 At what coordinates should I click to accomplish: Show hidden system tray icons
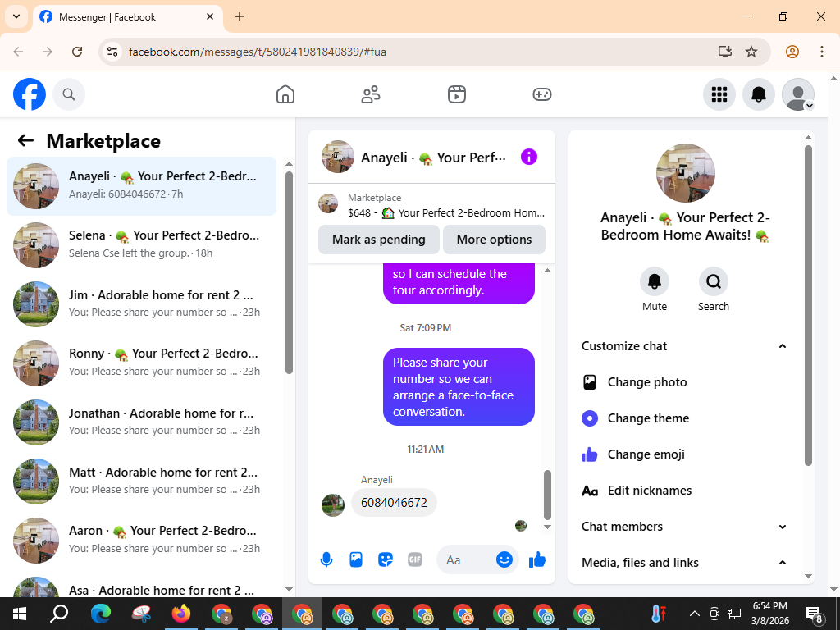pyautogui.click(x=694, y=614)
